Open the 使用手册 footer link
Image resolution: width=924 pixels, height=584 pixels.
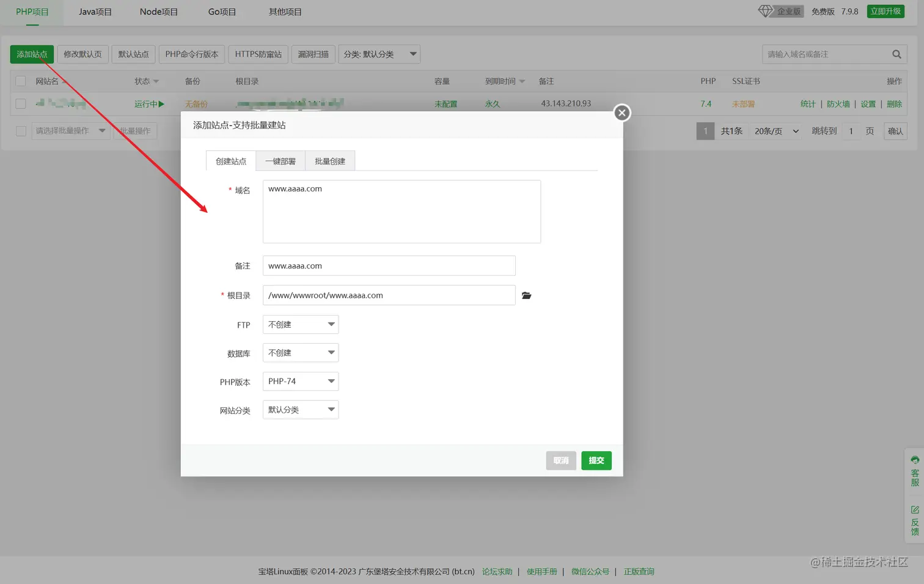542,572
